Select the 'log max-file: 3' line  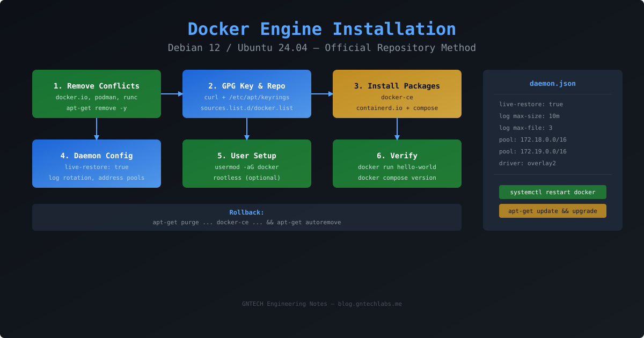pyautogui.click(x=525, y=128)
